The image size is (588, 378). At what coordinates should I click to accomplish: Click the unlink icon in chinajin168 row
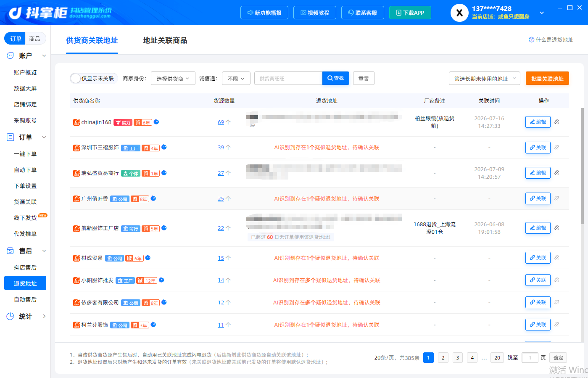pyautogui.click(x=556, y=122)
